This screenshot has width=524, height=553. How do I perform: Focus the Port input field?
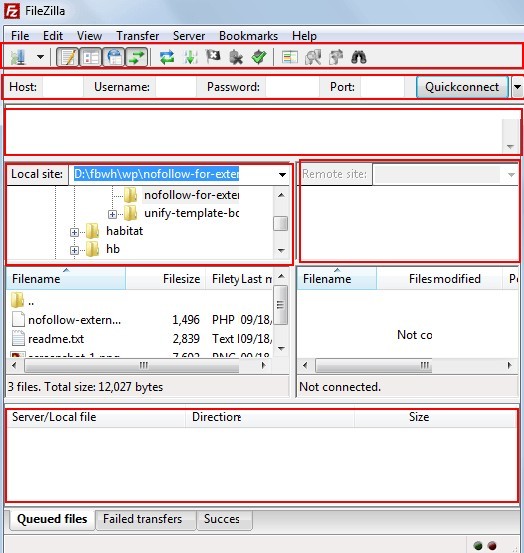click(x=382, y=87)
